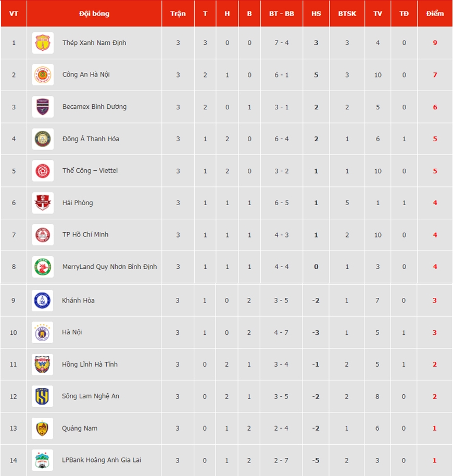Click the Trận column header
The image size is (453, 476).
click(x=178, y=14)
